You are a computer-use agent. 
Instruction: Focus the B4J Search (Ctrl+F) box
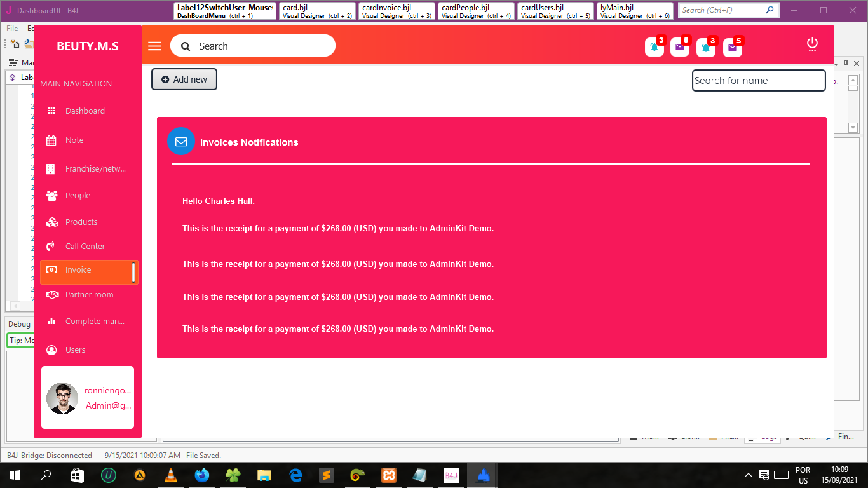tap(729, 10)
